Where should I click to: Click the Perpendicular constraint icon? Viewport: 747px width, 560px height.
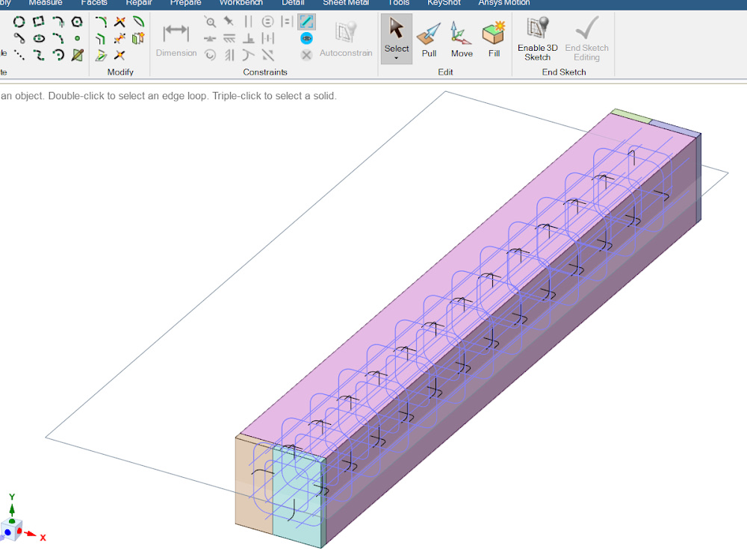[x=248, y=39]
